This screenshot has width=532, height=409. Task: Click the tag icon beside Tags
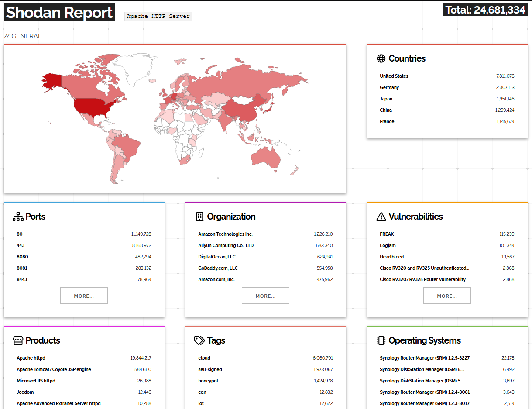coord(199,340)
